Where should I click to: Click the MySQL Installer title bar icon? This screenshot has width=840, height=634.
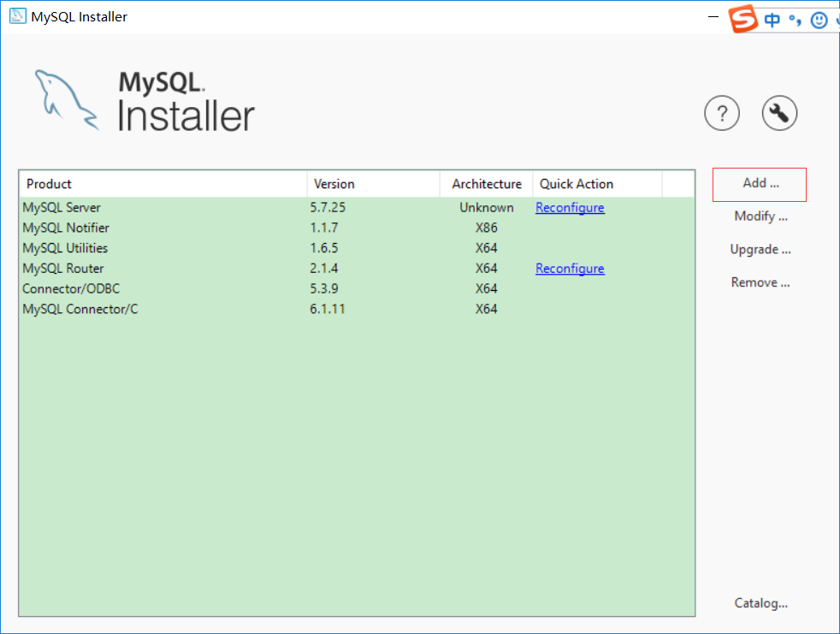tap(17, 16)
